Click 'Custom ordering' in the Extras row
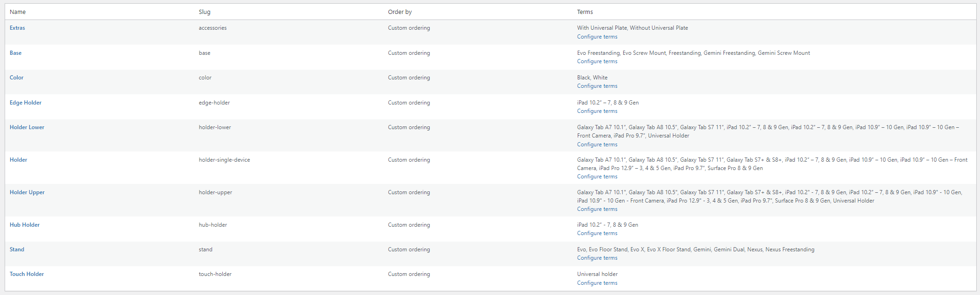This screenshot has height=295, width=980. tap(409, 28)
